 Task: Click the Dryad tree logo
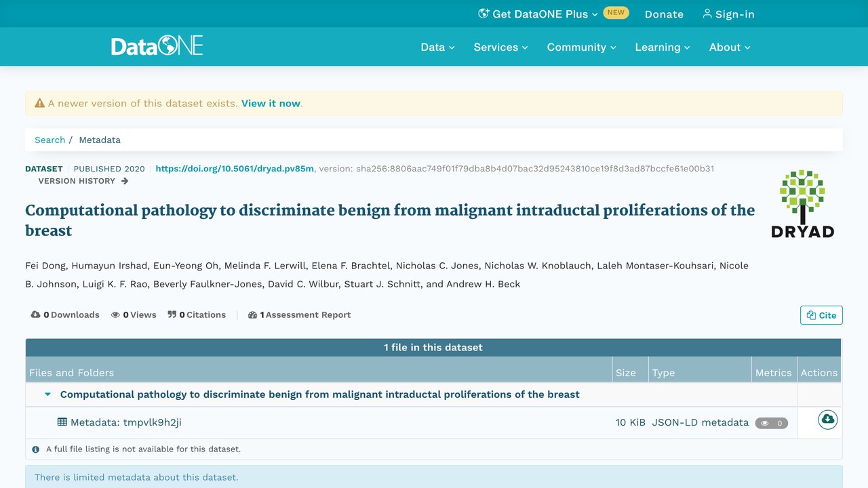pyautogui.click(x=802, y=203)
